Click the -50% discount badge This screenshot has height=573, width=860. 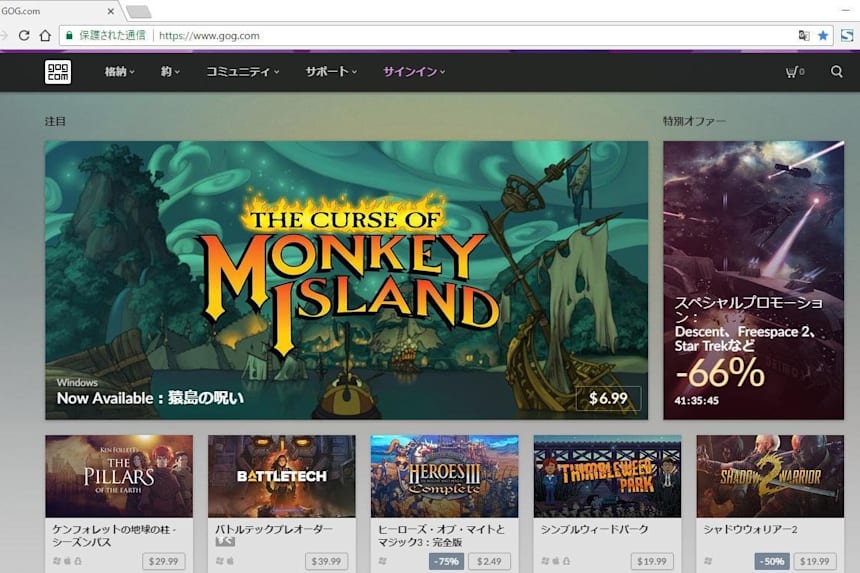772,561
